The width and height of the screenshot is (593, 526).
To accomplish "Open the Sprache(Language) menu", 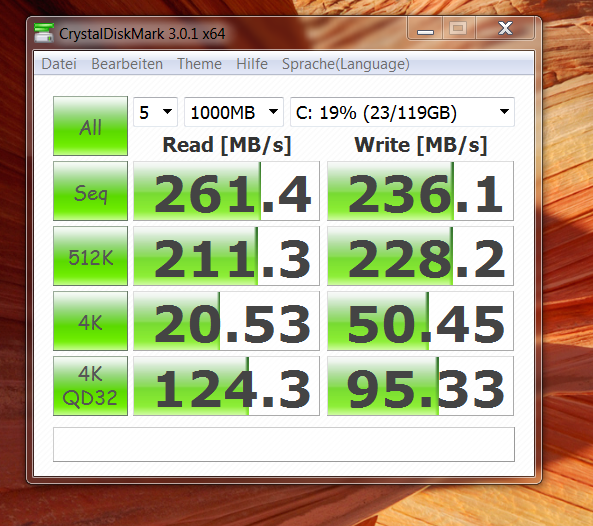I will pyautogui.click(x=346, y=64).
